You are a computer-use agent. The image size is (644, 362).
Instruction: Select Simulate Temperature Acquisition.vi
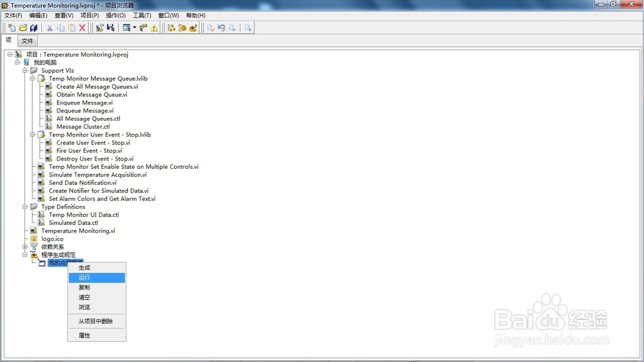tap(98, 175)
